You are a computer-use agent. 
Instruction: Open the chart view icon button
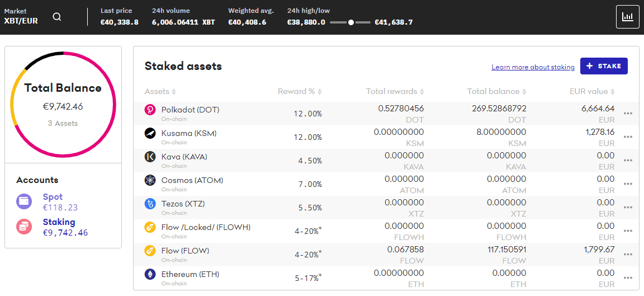tap(628, 17)
